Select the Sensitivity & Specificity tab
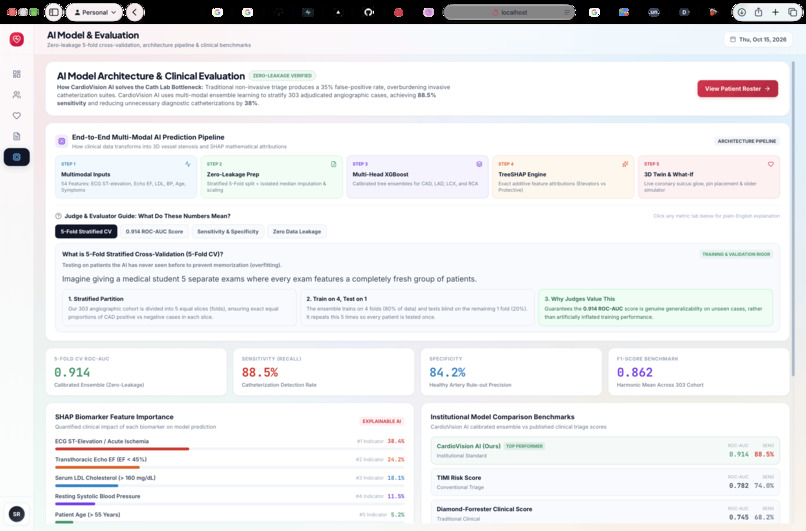The height and width of the screenshot is (531, 806). coord(228,231)
